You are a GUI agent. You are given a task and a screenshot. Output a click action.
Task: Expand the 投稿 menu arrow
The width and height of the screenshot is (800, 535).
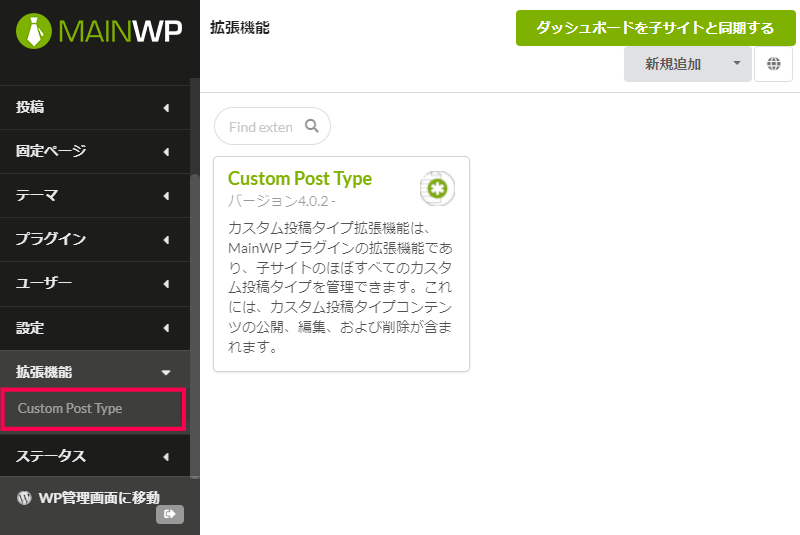(x=166, y=108)
